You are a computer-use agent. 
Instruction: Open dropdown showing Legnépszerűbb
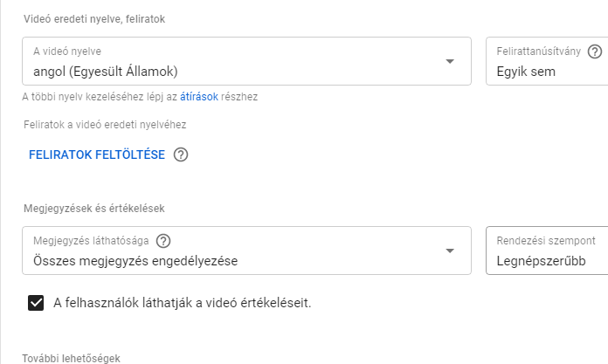tap(547, 251)
